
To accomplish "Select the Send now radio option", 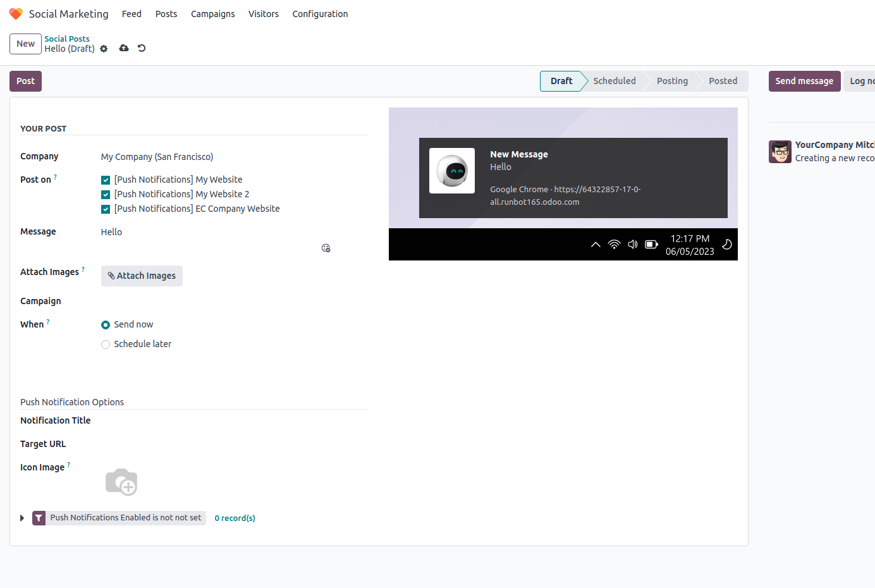I will 106,325.
